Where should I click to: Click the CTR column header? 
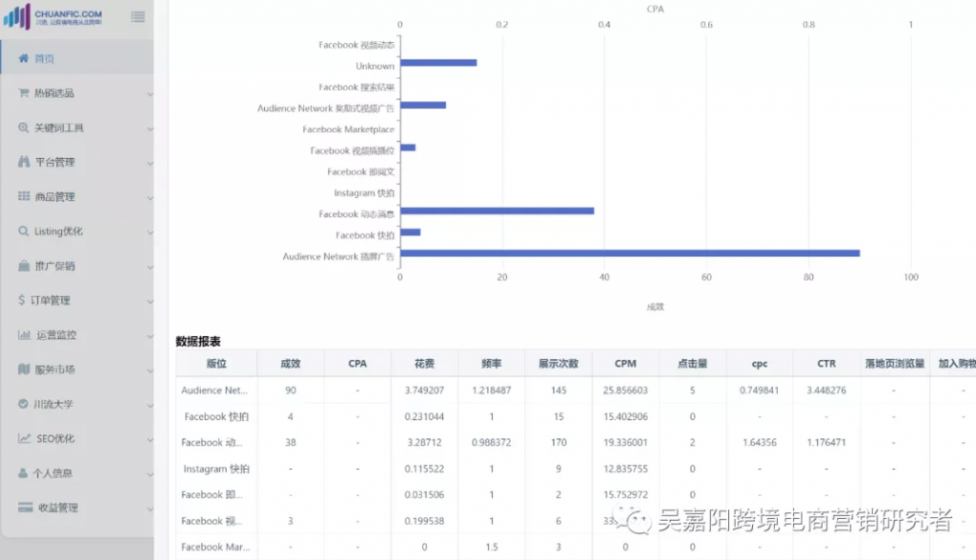coord(826,364)
